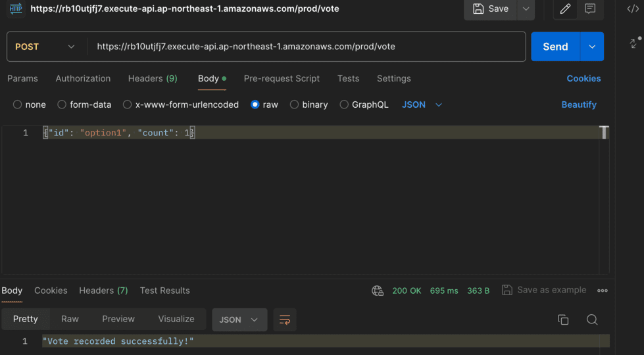This screenshot has width=644, height=355.
Task: Copy response using the copy icon
Action: click(563, 319)
